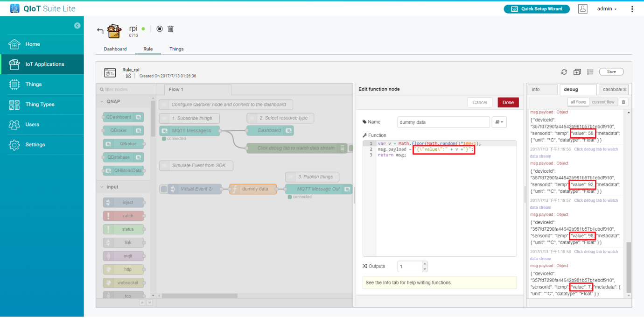Screen dimensions: 644x318
Task: Stop the rpi application
Action: pyautogui.click(x=160, y=29)
